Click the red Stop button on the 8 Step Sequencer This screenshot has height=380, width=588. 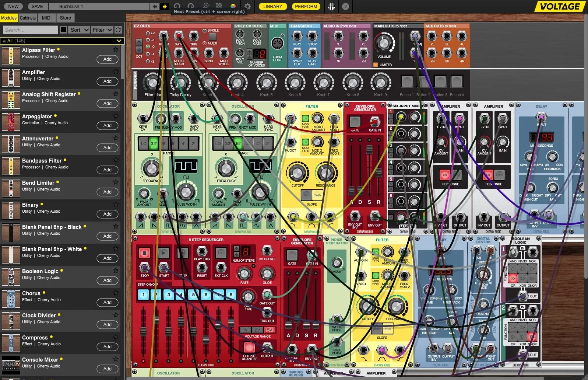pyautogui.click(x=144, y=253)
